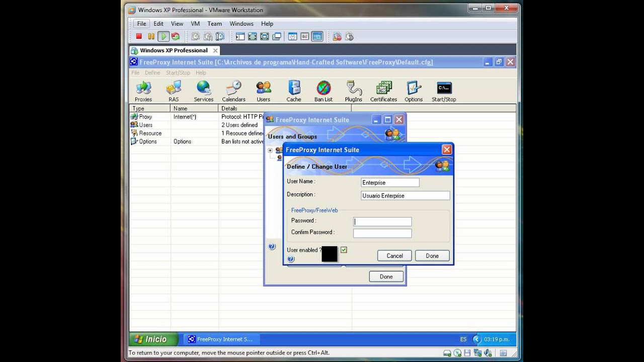Click help icon in Define / Change User dialog

pos(291,259)
